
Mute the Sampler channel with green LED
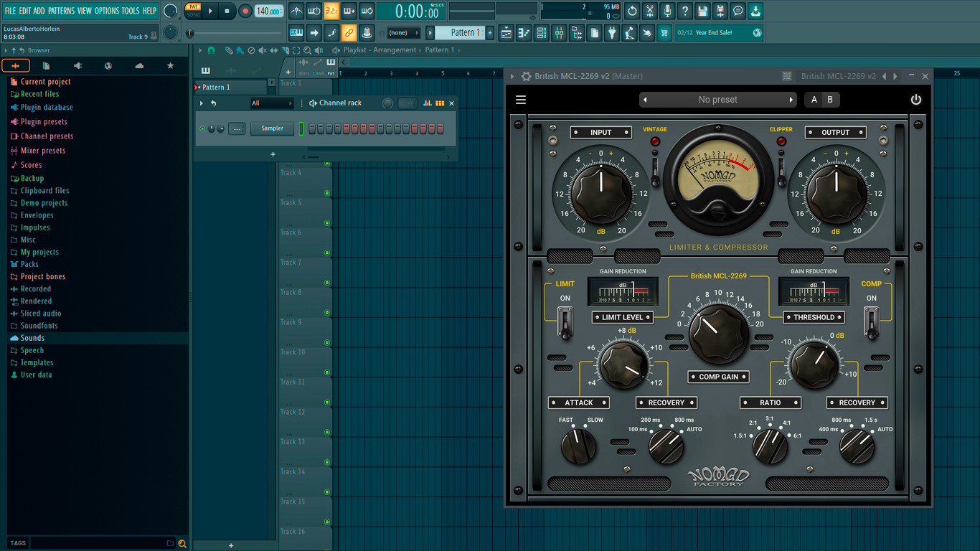point(202,129)
